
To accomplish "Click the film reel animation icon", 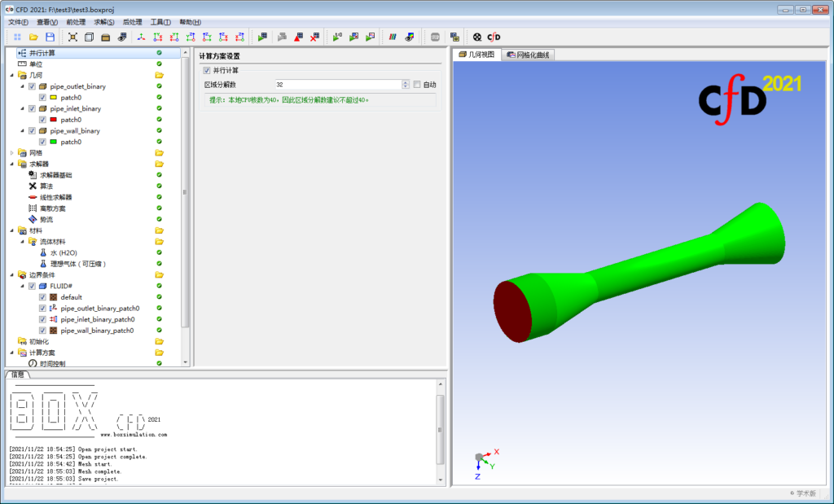I will tap(477, 37).
